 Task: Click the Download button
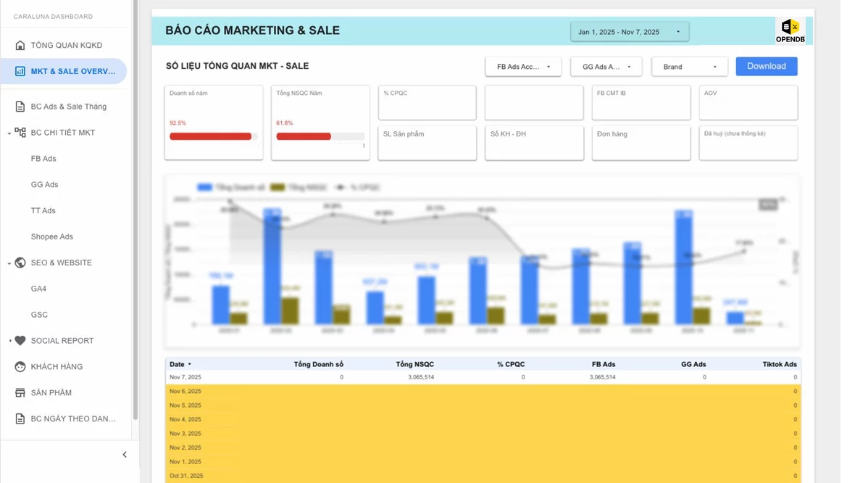766,66
